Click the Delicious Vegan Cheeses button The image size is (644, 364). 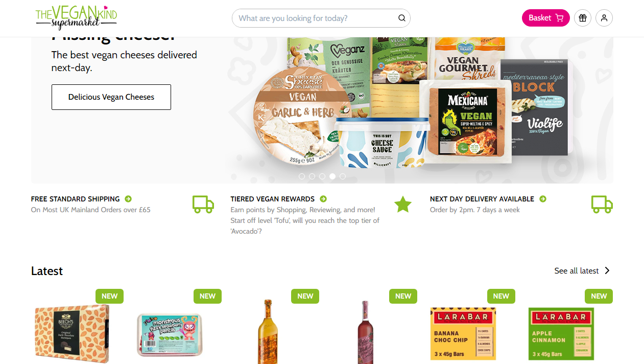click(111, 97)
